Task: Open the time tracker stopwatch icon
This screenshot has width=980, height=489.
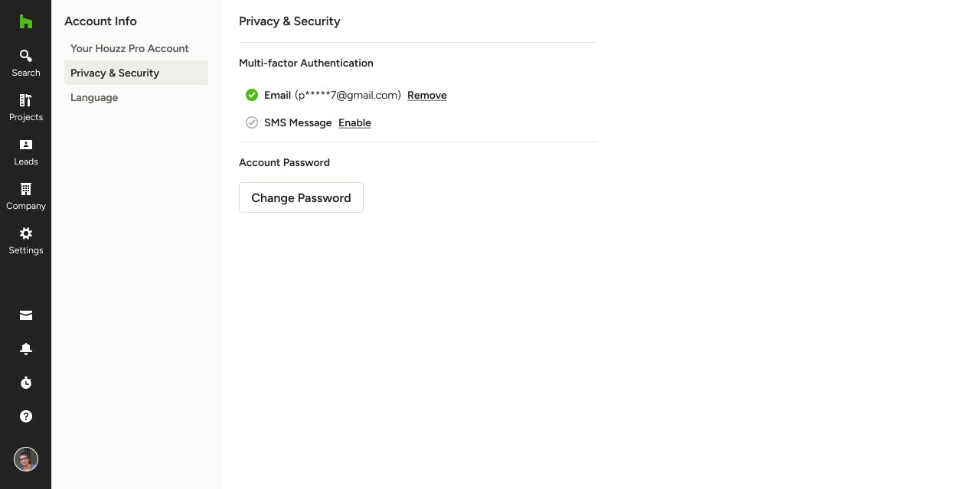Action: coord(26,383)
